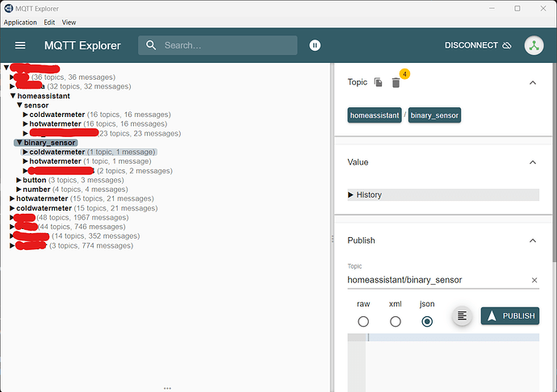
Task: Delete topic with trash icon
Action: click(x=396, y=83)
